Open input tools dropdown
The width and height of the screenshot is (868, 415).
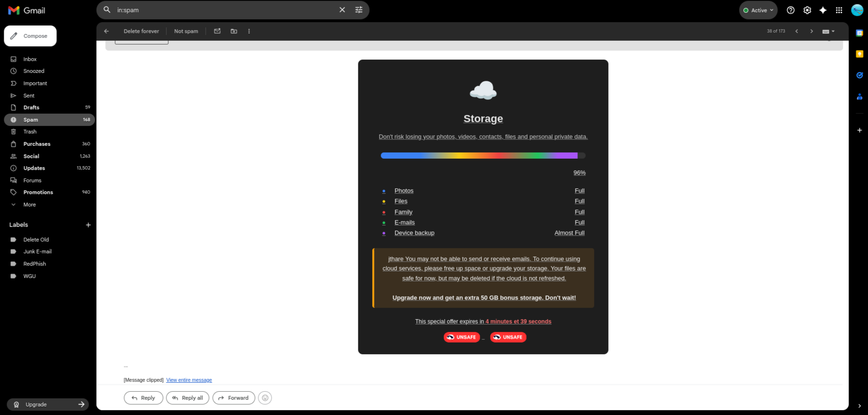click(828, 31)
